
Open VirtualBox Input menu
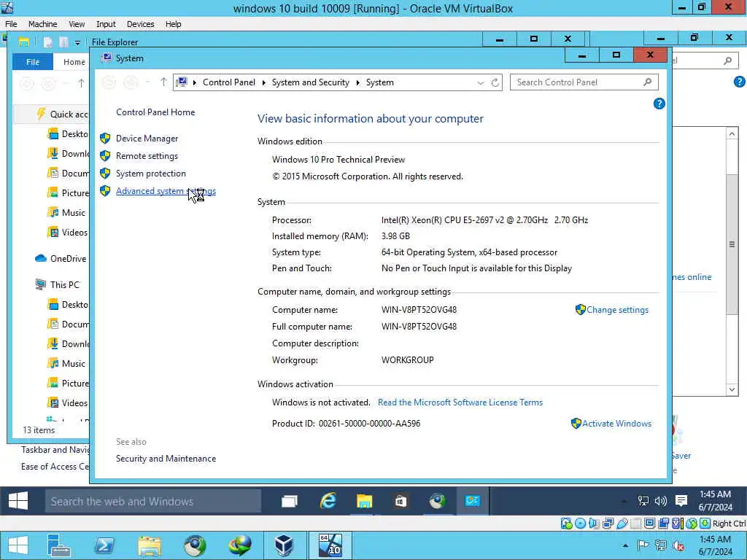click(x=106, y=24)
